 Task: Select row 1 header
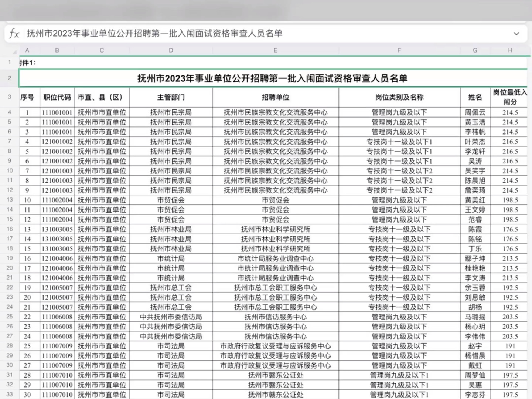pyautogui.click(x=10, y=62)
